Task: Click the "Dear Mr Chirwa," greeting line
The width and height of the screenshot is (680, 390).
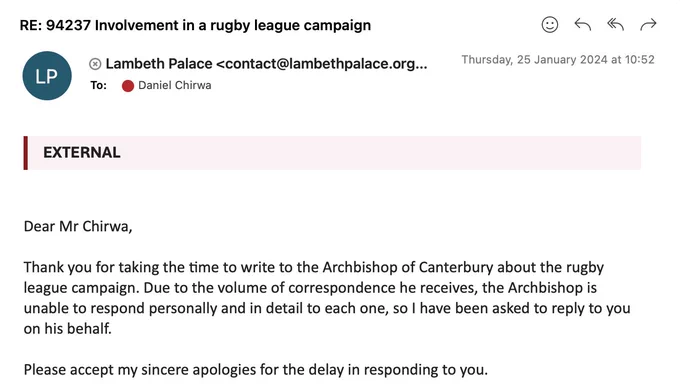Action: click(x=78, y=226)
